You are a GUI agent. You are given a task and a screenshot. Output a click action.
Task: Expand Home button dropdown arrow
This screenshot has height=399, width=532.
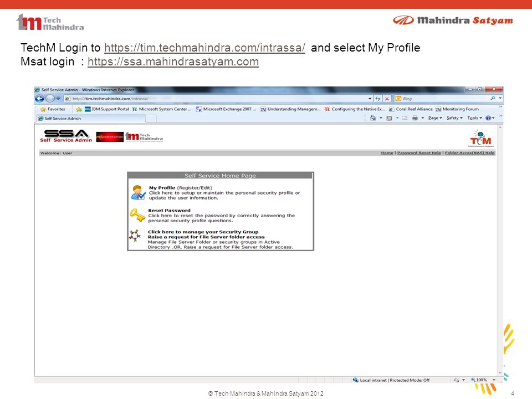(x=381, y=118)
